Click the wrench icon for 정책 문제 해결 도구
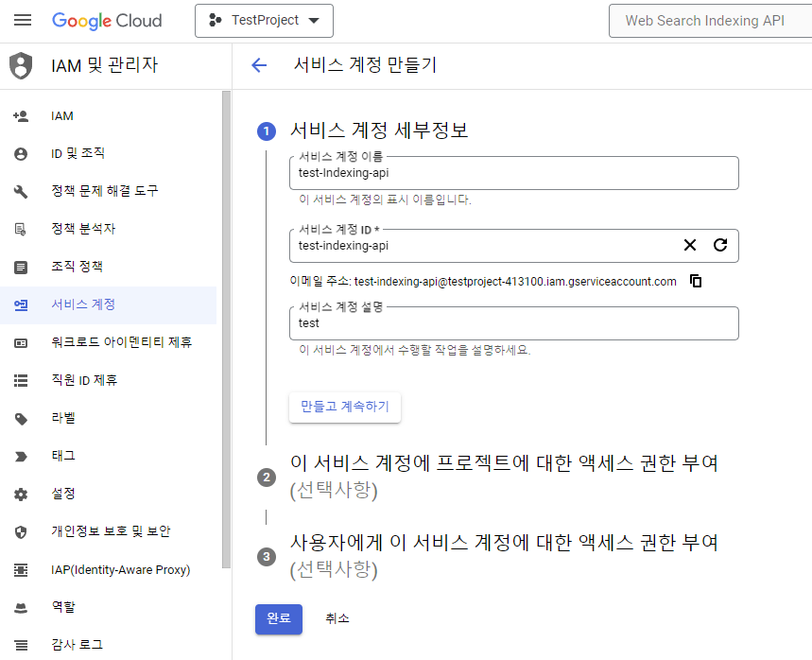This screenshot has height=660, width=812. 21,192
